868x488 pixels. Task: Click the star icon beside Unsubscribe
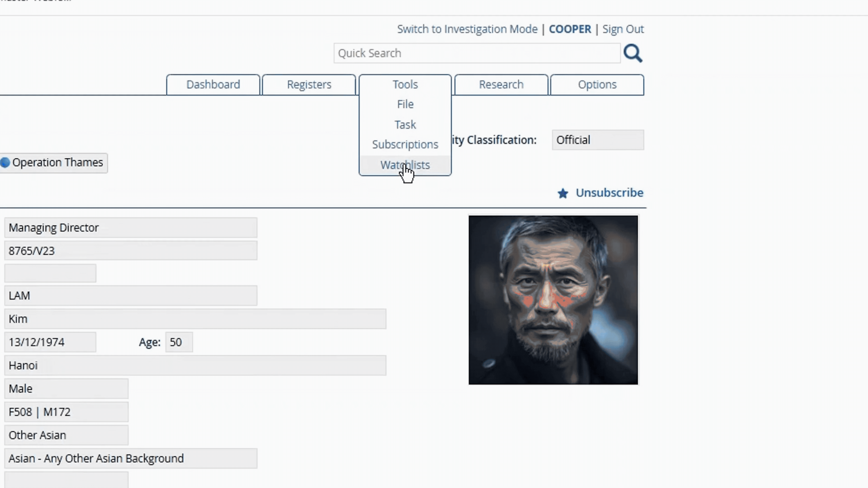point(563,193)
